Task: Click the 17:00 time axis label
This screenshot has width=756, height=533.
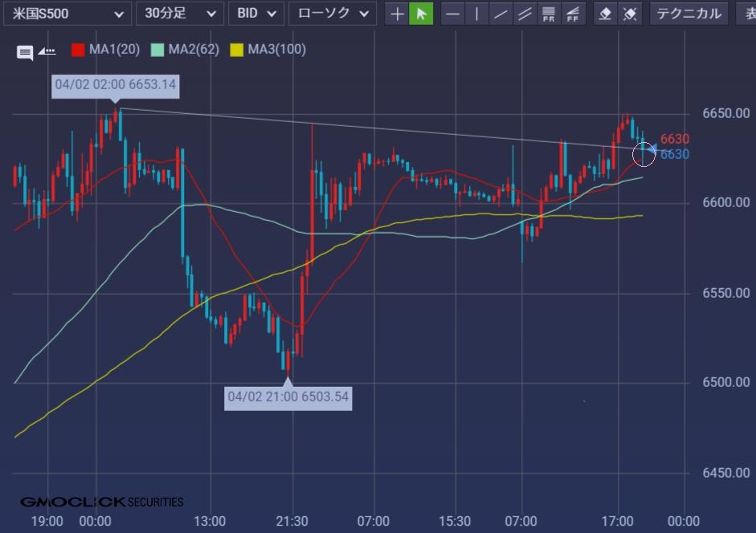Action: [x=618, y=521]
